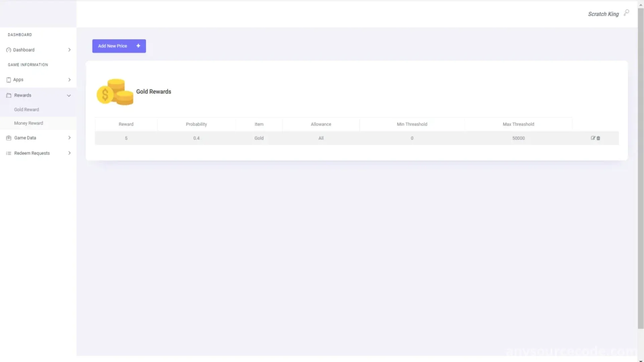
Task: Click the key icon beside Scratch King
Action: [x=626, y=13]
